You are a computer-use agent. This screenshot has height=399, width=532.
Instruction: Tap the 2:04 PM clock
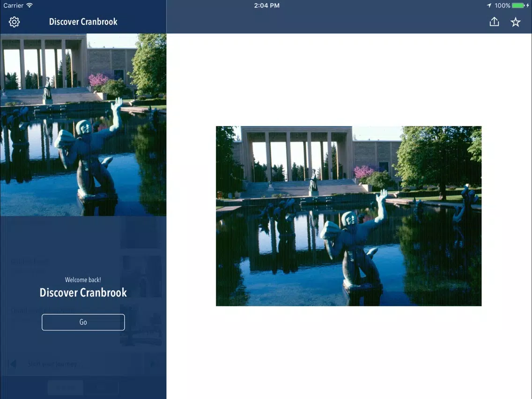[x=266, y=6]
